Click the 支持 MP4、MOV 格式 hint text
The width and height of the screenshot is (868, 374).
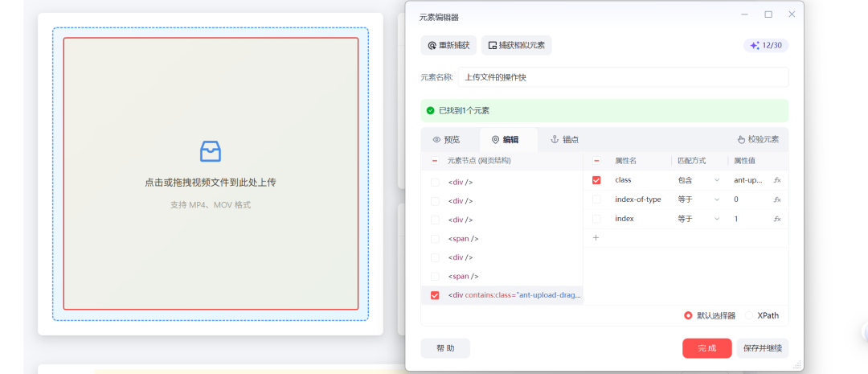click(x=211, y=205)
